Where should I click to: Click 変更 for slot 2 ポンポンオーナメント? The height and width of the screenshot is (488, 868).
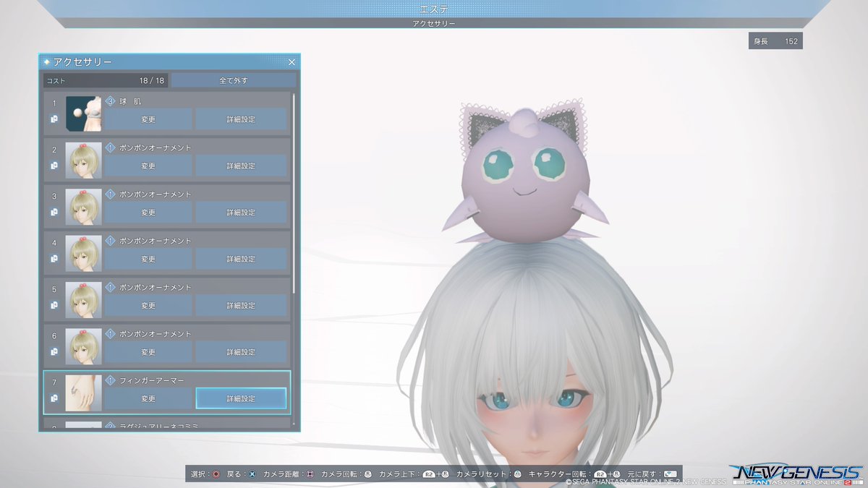pos(148,166)
